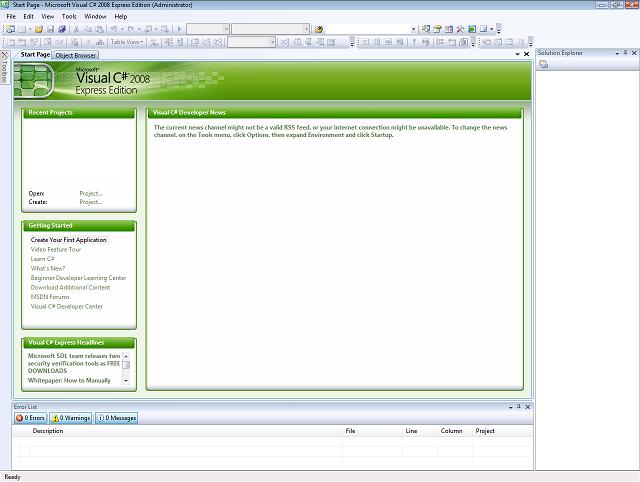640x482 pixels.
Task: Select the Start Page tab
Action: coord(35,54)
